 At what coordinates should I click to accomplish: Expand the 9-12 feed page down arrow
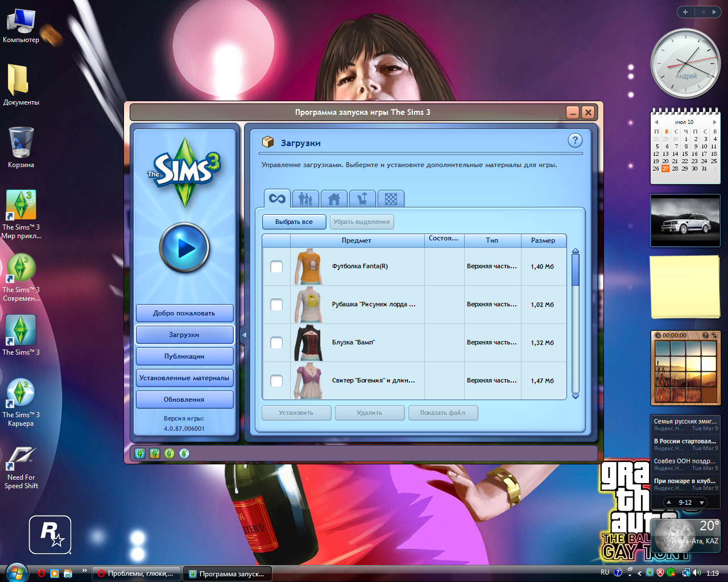pos(702,502)
